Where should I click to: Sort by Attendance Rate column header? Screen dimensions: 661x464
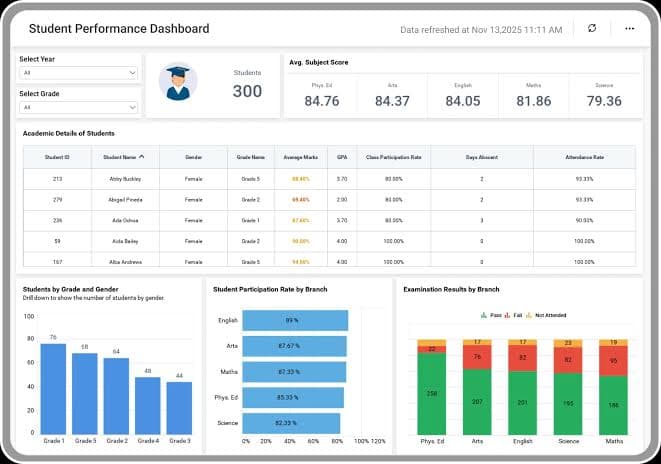pyautogui.click(x=584, y=157)
